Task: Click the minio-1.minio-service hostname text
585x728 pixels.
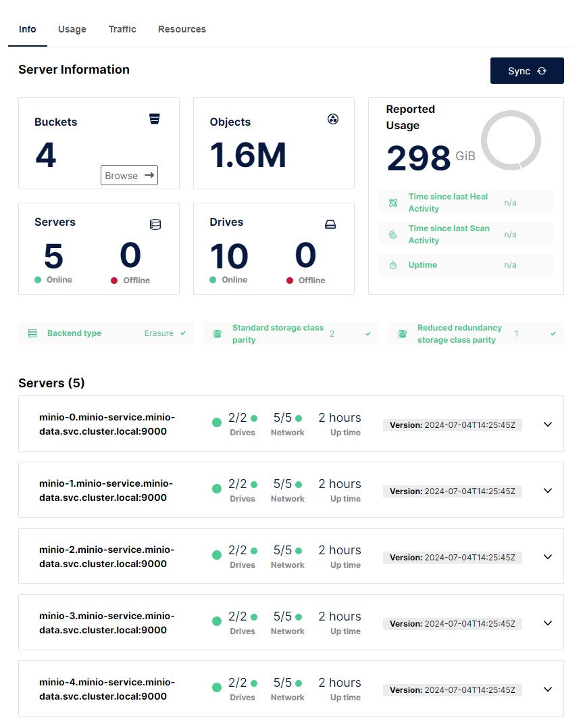Action: 106,491
